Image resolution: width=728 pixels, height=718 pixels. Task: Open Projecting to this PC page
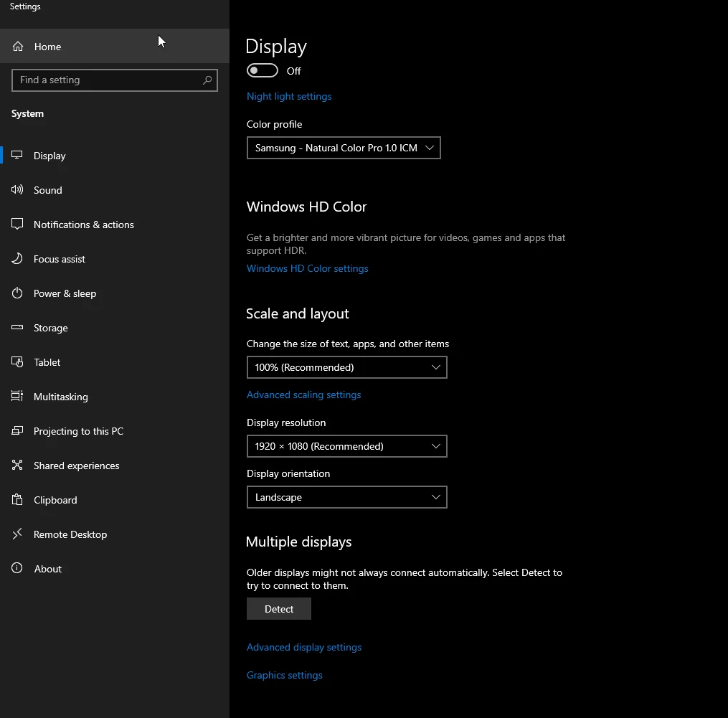point(115,431)
